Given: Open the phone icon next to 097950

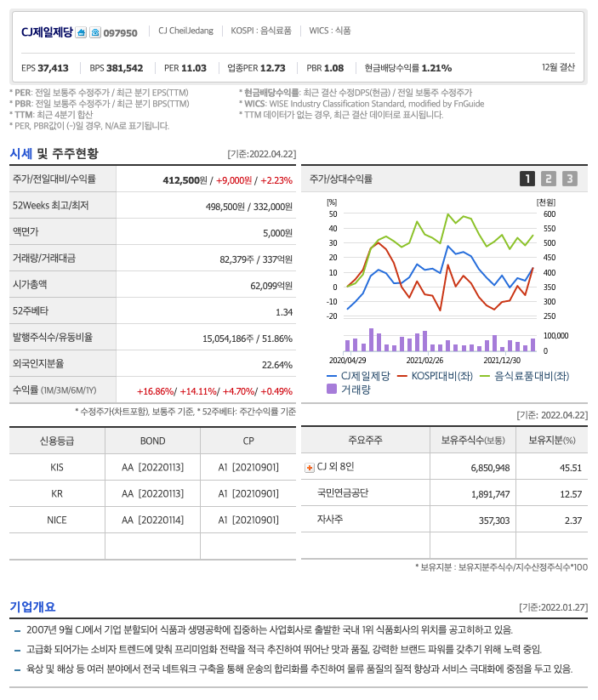Looking at the screenshot, I should pos(95,32).
